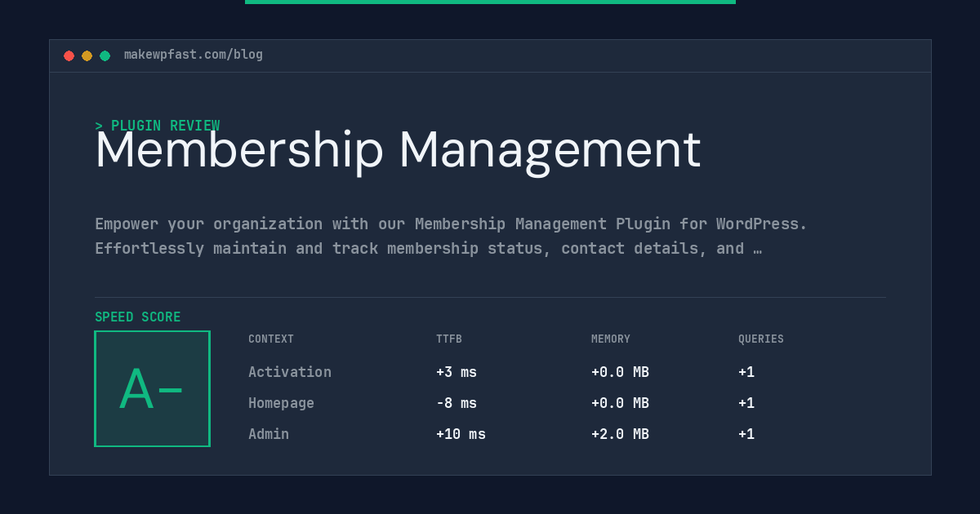Image resolution: width=980 pixels, height=514 pixels.
Task: Click the Admin memory value "+2.0 MB"
Action: coord(620,434)
